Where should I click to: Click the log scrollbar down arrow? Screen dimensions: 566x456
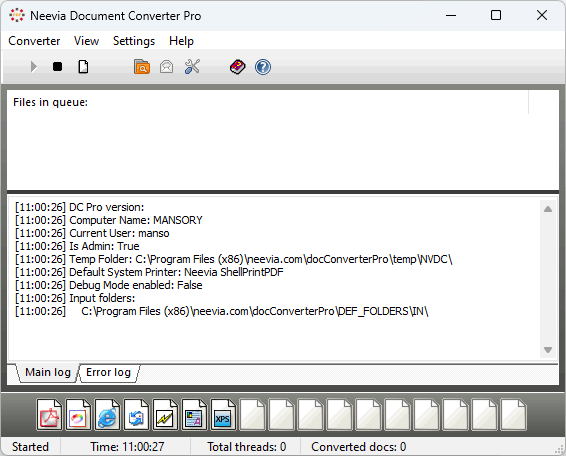(548, 350)
